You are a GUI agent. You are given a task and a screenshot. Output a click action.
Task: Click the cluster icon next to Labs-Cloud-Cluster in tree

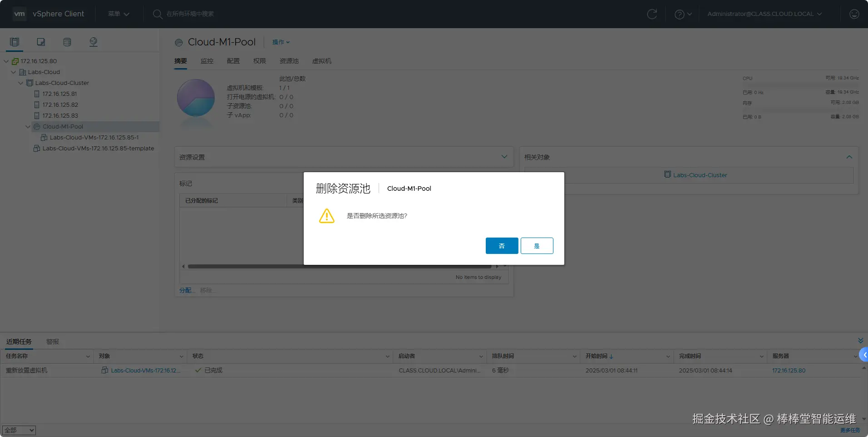[x=30, y=83]
